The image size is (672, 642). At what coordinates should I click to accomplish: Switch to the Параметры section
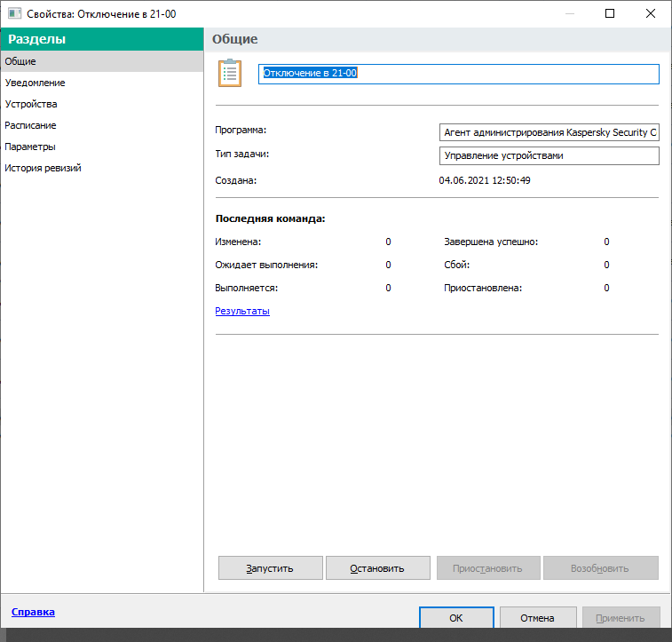click(30, 147)
